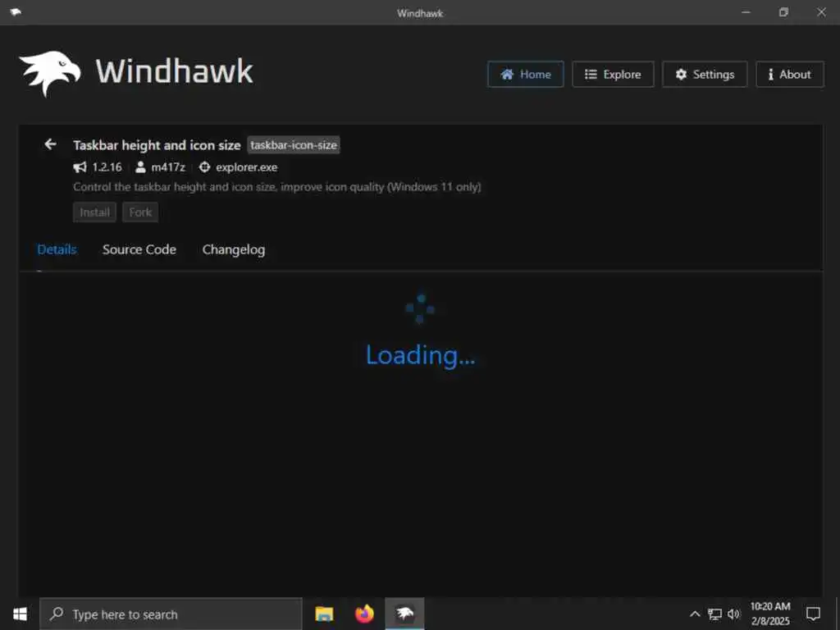The width and height of the screenshot is (840, 630).
Task: Click the Fork button
Action: [139, 212]
